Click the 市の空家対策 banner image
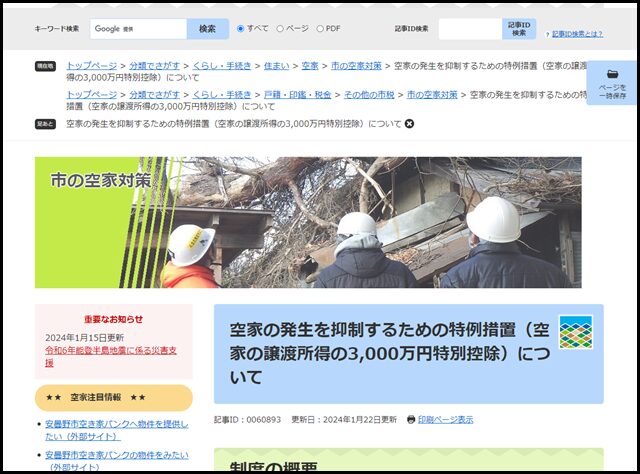This screenshot has width=640, height=474. [308, 223]
